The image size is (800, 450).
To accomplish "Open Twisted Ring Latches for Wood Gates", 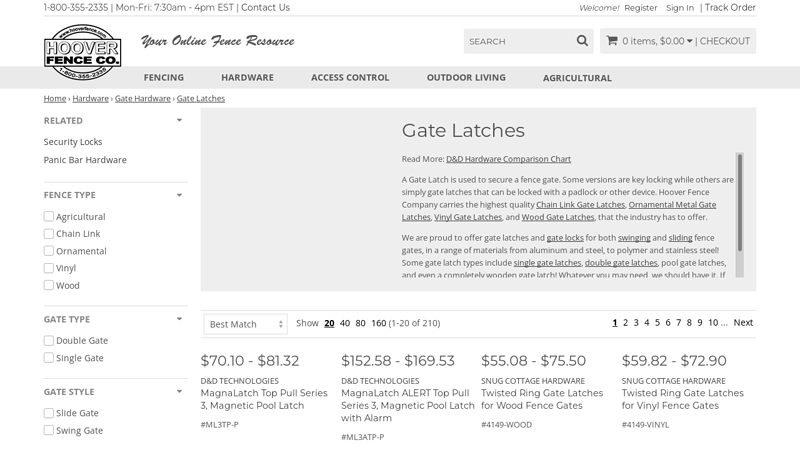I will 542,399.
